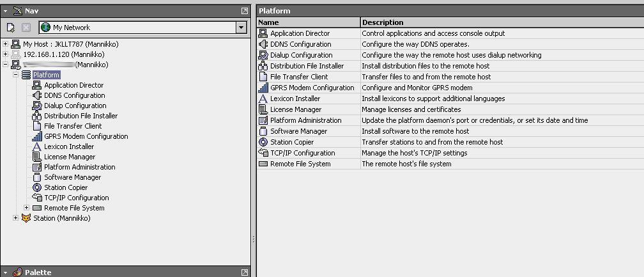Click File Transfer Client name in table
The image size is (644, 277).
tap(299, 77)
